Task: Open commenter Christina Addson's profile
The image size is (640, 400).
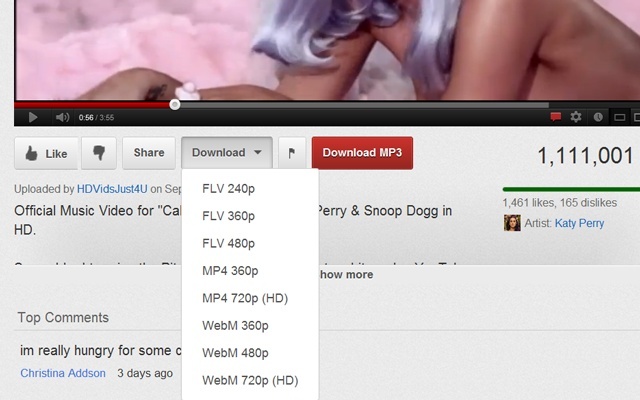Action: 63,373
